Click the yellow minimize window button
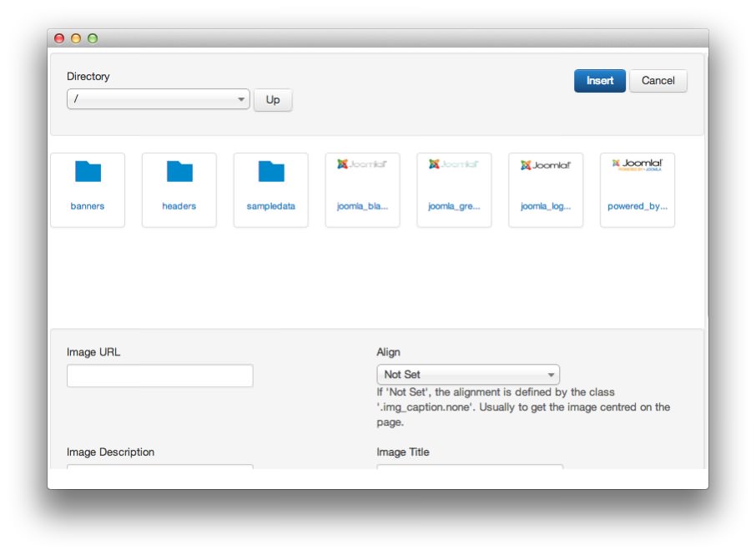Viewport: 756px width, 555px height. 76,38
